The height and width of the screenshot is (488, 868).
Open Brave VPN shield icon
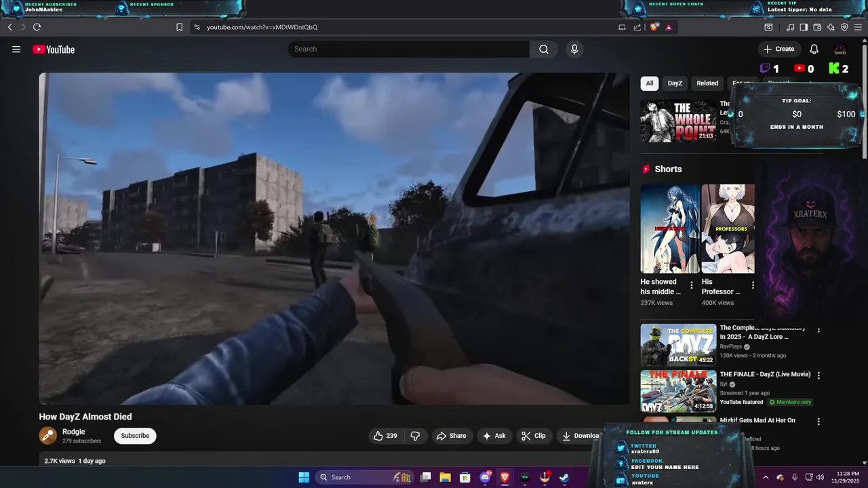pos(844,27)
